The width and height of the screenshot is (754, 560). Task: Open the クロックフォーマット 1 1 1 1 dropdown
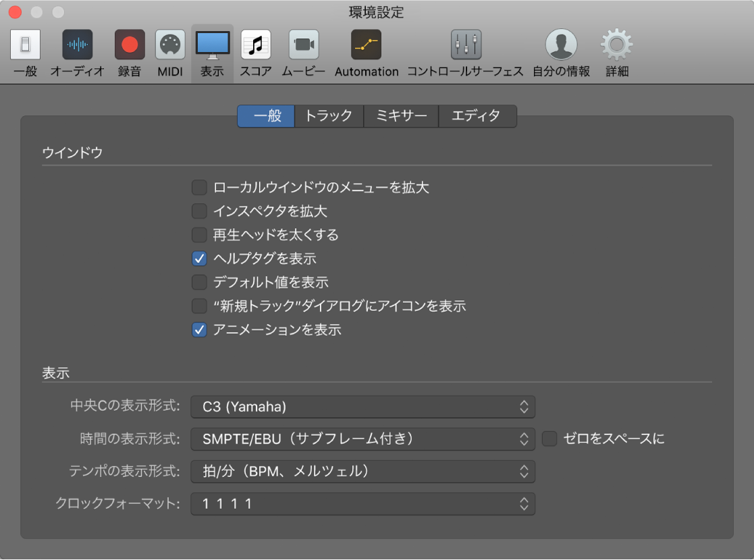pyautogui.click(x=363, y=503)
